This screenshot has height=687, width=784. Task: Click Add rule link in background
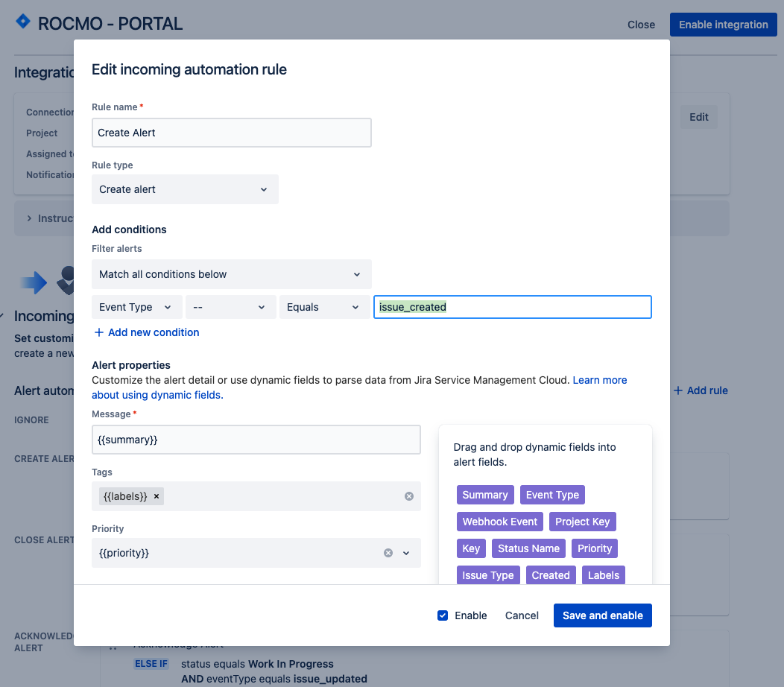coord(701,390)
